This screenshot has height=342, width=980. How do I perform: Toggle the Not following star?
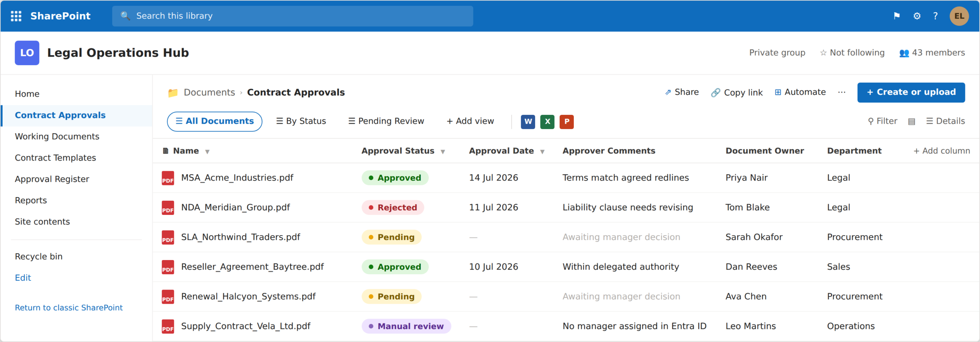click(823, 53)
